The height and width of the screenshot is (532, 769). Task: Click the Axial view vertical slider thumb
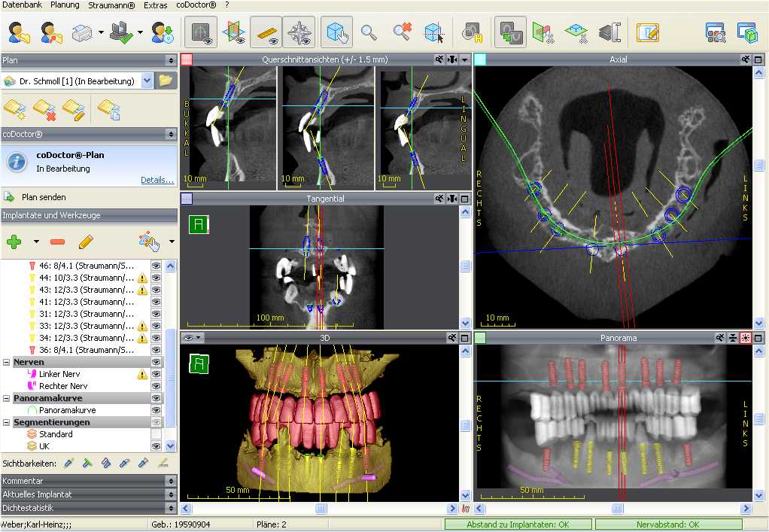pyautogui.click(x=758, y=166)
